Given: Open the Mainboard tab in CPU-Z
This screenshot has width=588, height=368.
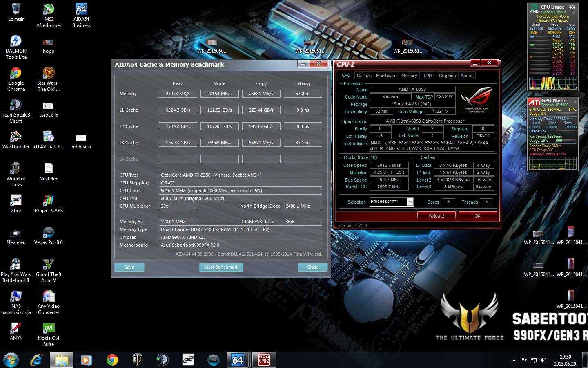Looking at the screenshot, I should pyautogui.click(x=386, y=76).
